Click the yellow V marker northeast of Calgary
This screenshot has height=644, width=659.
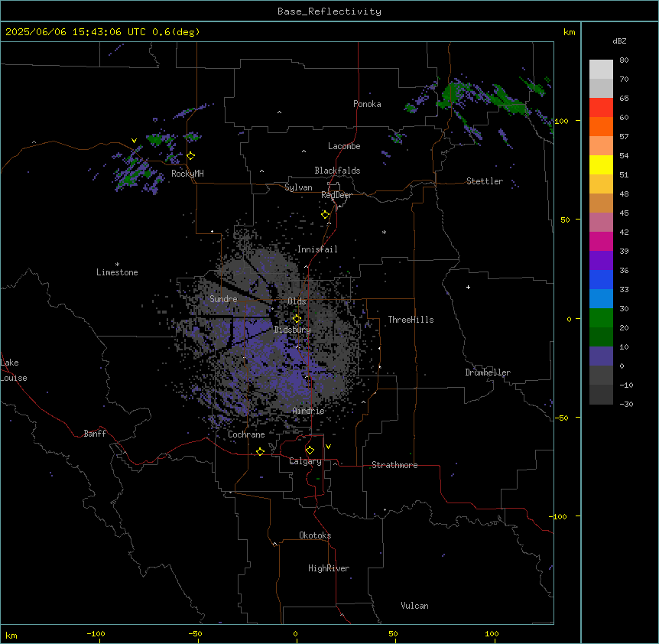tap(328, 447)
